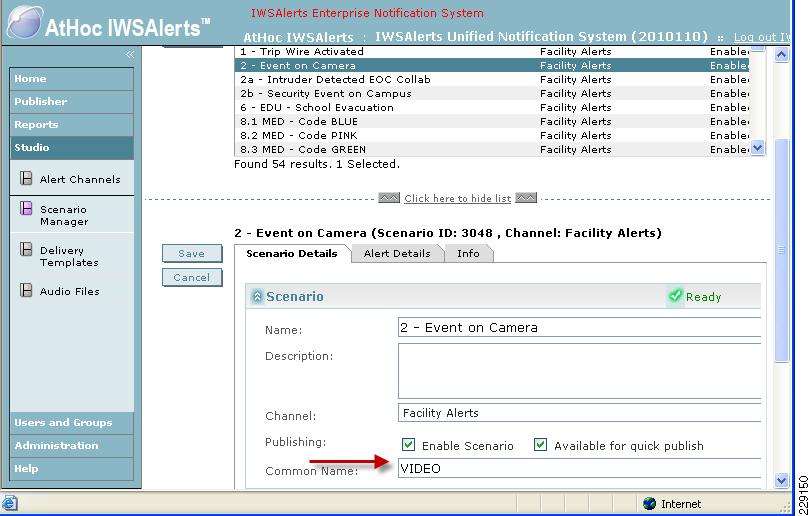This screenshot has width=809, height=516.
Task: Switch to the Alert Details tab
Action: point(397,253)
